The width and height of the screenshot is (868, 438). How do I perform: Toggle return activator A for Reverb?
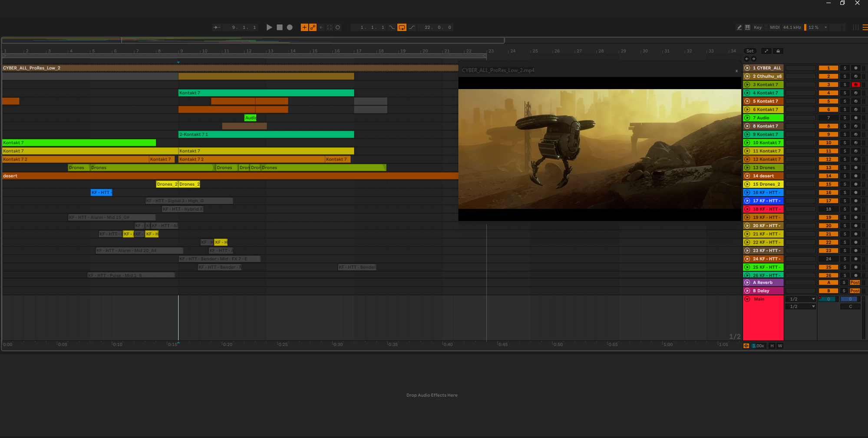point(828,282)
